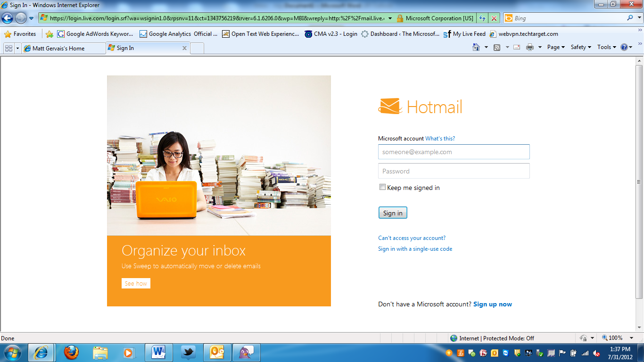Click the Hotmail envelope logo
Viewport: 644px width, 362px height.
click(389, 107)
